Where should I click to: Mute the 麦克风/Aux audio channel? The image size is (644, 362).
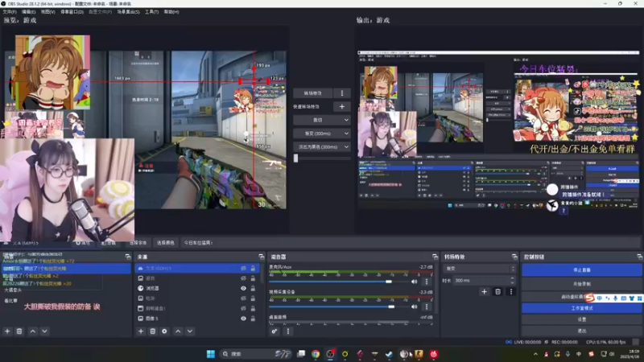click(414, 282)
